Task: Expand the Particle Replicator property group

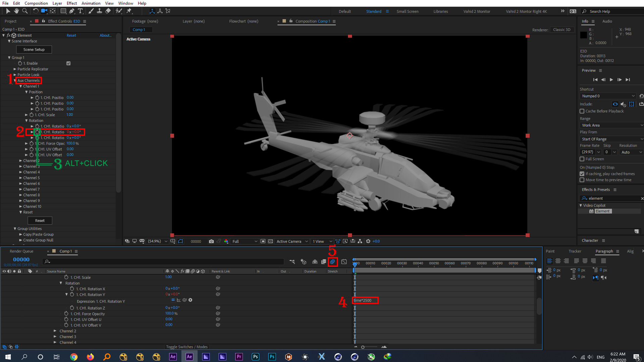Action: coord(14,68)
